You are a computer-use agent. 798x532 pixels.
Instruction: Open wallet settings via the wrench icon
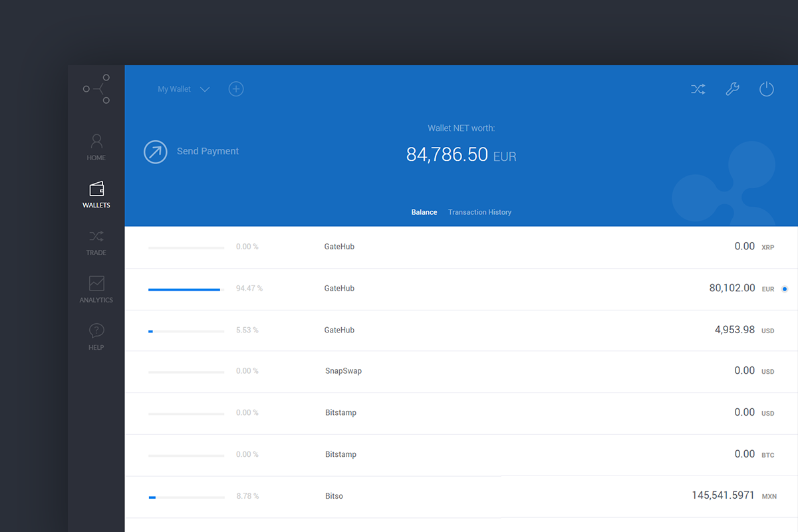pyautogui.click(x=732, y=88)
